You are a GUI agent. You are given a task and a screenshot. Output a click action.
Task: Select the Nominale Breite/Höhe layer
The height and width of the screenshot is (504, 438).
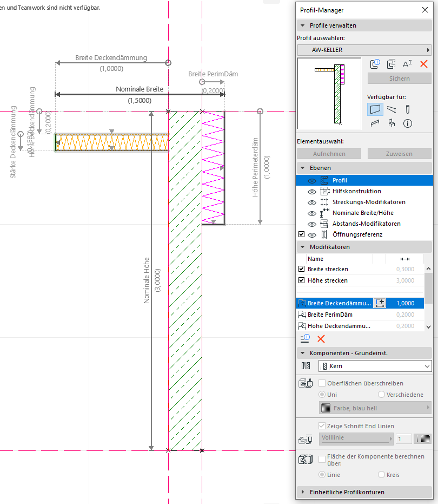pyautogui.click(x=363, y=213)
